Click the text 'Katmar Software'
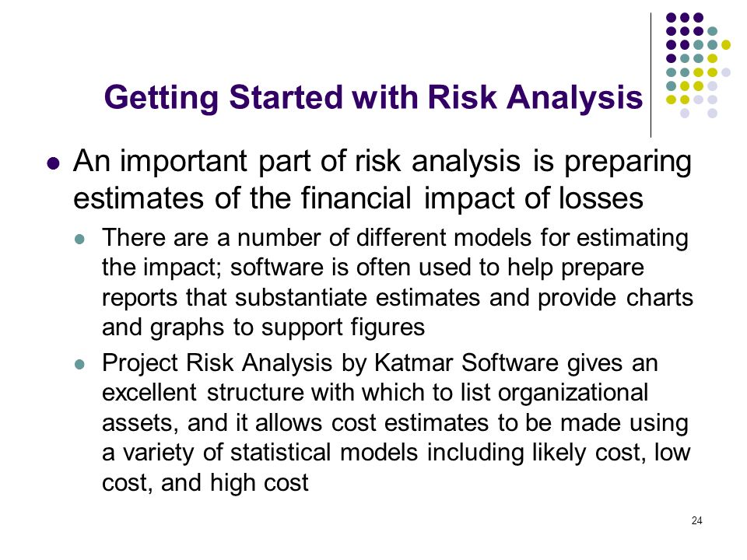The width and height of the screenshot is (747, 560). click(x=466, y=362)
